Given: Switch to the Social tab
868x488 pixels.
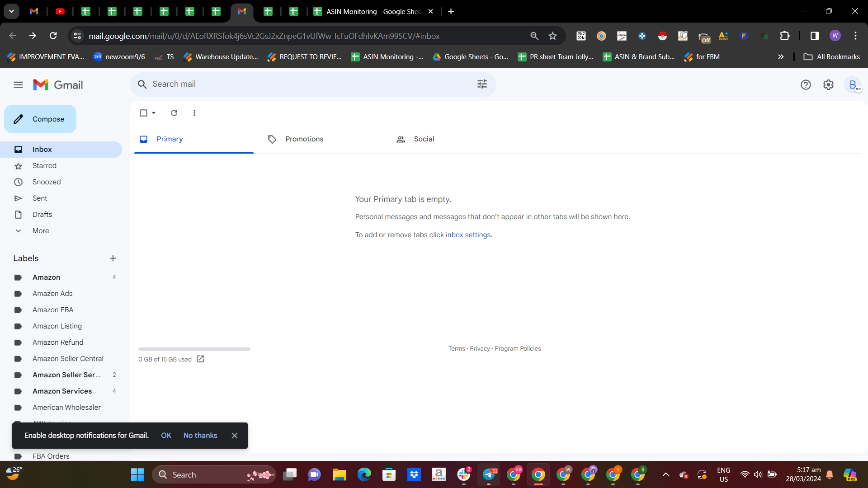Looking at the screenshot, I should (450, 139).
